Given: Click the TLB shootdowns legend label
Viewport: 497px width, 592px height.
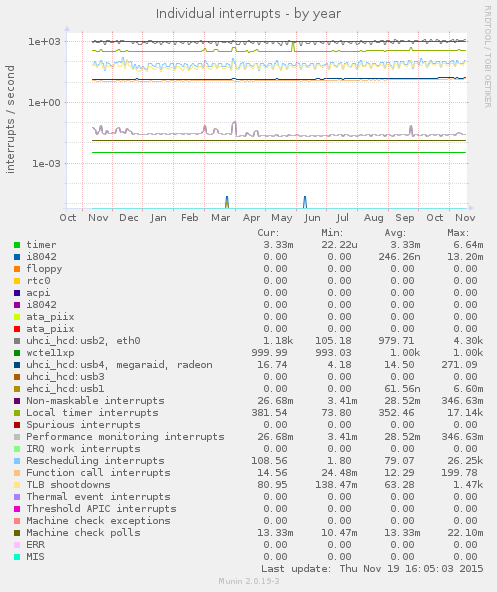Looking at the screenshot, I should click(x=68, y=485).
